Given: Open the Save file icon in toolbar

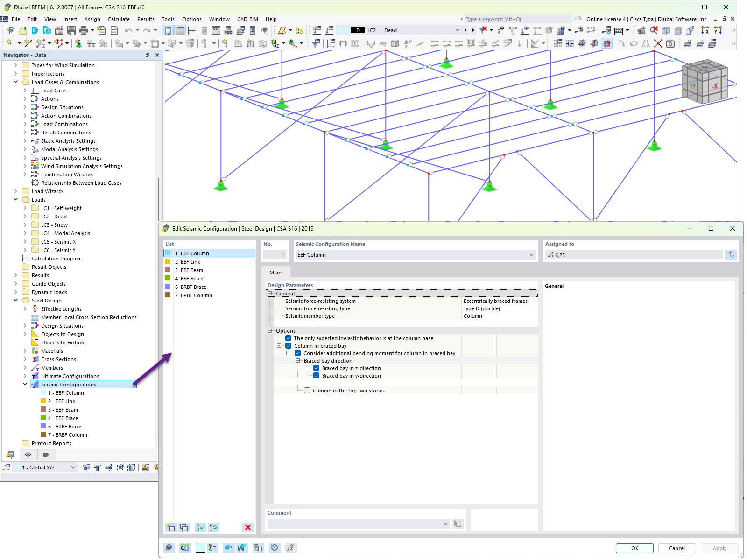Looking at the screenshot, I should point(71,30).
